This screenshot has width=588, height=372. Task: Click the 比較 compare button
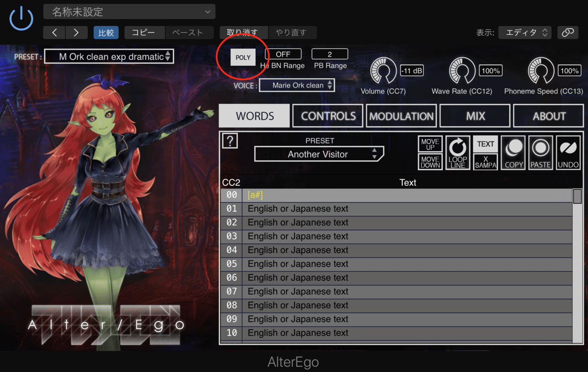pyautogui.click(x=106, y=33)
